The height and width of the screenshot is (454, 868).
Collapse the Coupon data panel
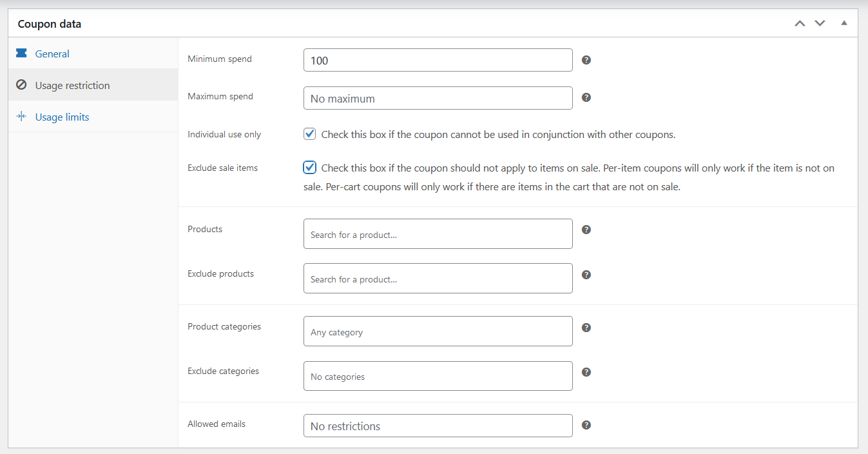(x=844, y=23)
